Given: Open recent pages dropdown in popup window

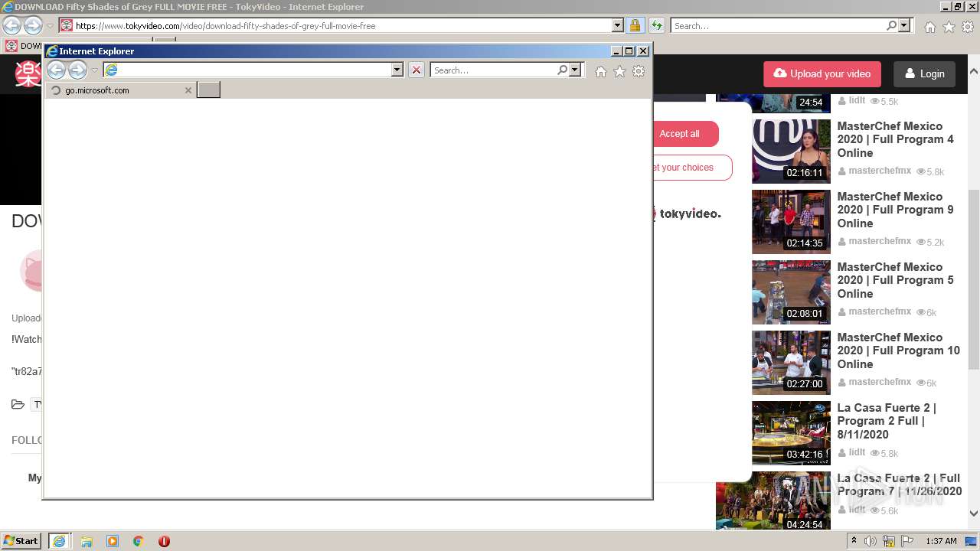Looking at the screenshot, I should (x=94, y=70).
